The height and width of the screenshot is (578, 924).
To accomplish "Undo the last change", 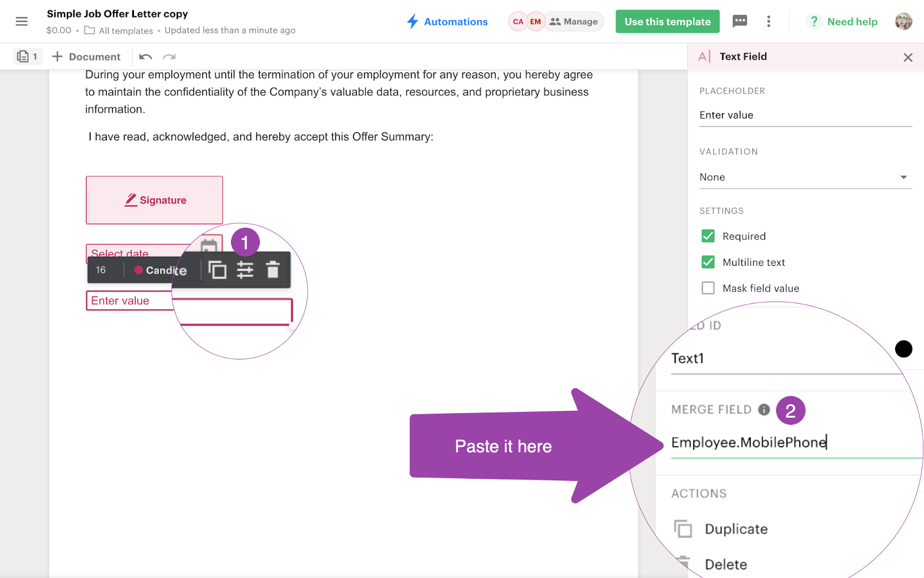I will tap(146, 56).
